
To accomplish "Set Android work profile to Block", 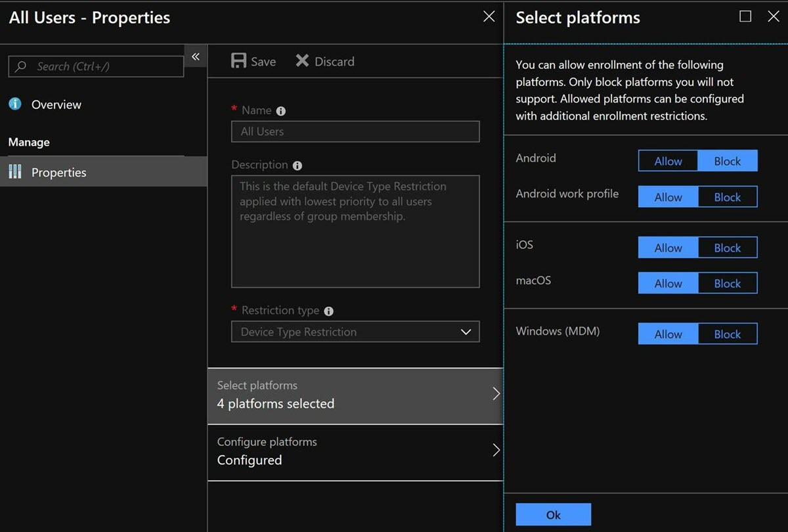I will [727, 197].
